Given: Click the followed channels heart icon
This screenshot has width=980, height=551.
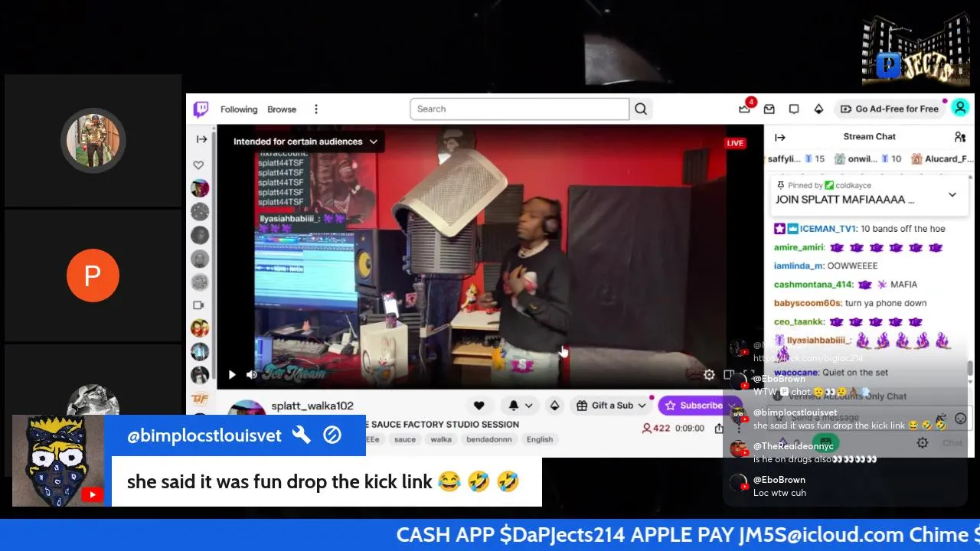Looking at the screenshot, I should [199, 165].
